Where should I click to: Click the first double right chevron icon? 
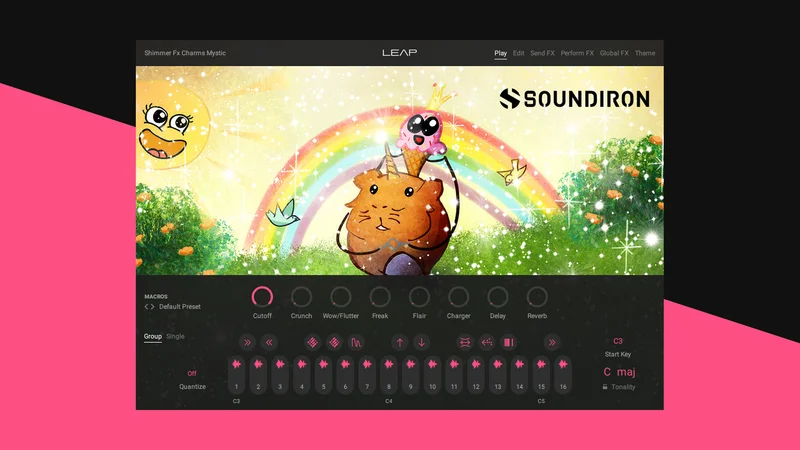(247, 342)
